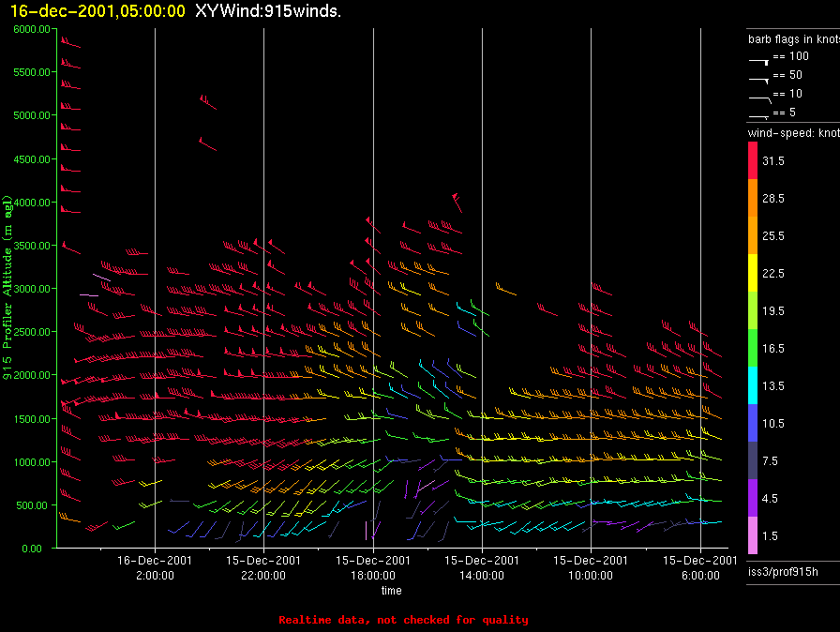Click the 1.5 wind-speed scale value
This screenshot has width=840, height=632.
[x=770, y=536]
